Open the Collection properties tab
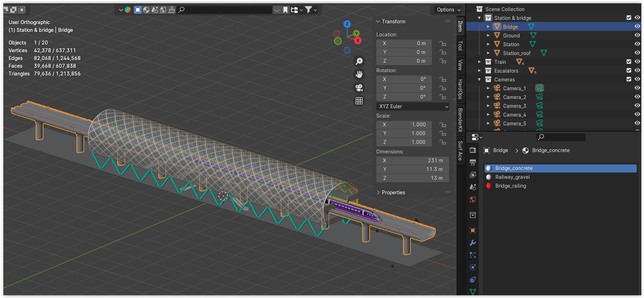This screenshot has width=644, height=298. (x=473, y=215)
